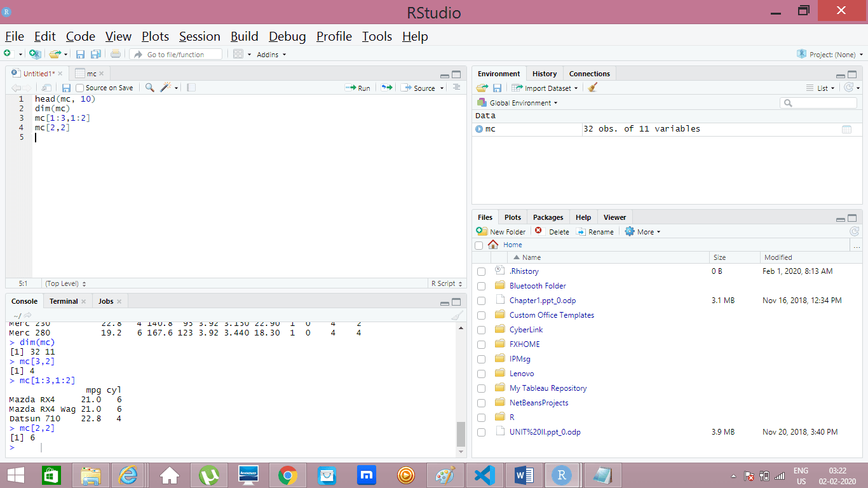Viewport: 868px width, 488px height.
Task: Open the Import Dataset dropdown
Action: (x=545, y=88)
